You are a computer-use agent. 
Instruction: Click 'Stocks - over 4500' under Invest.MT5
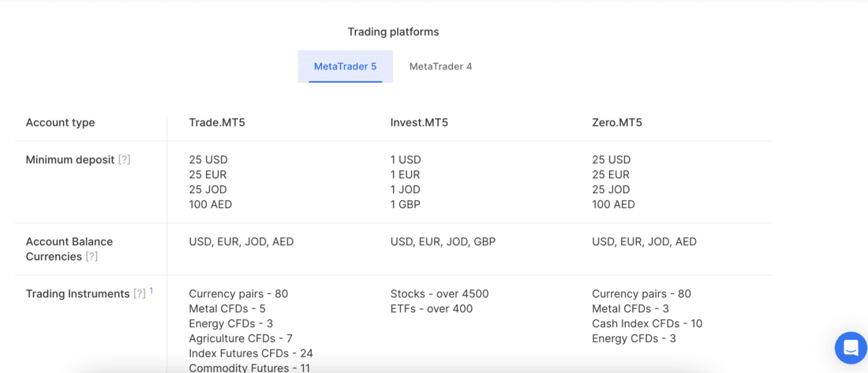[440, 294]
